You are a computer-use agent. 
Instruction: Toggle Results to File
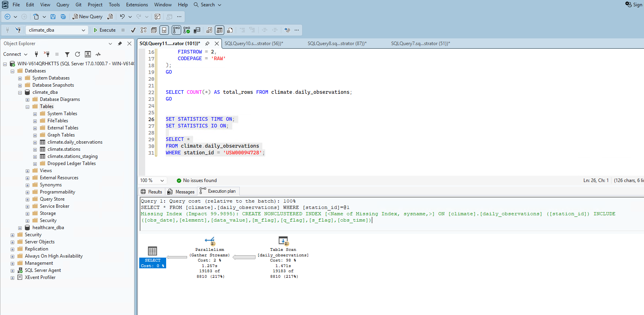pos(230,30)
